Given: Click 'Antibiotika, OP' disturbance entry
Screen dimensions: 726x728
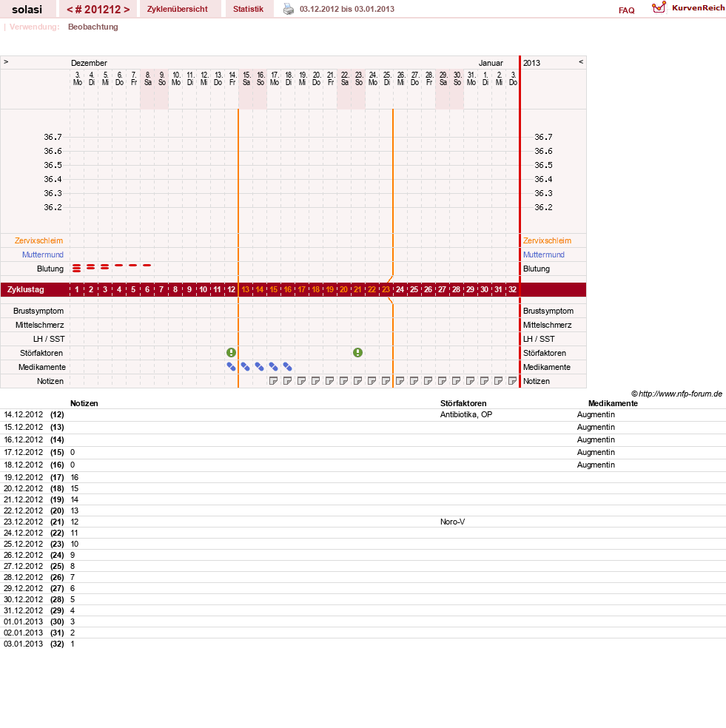Looking at the screenshot, I should coord(466,414).
